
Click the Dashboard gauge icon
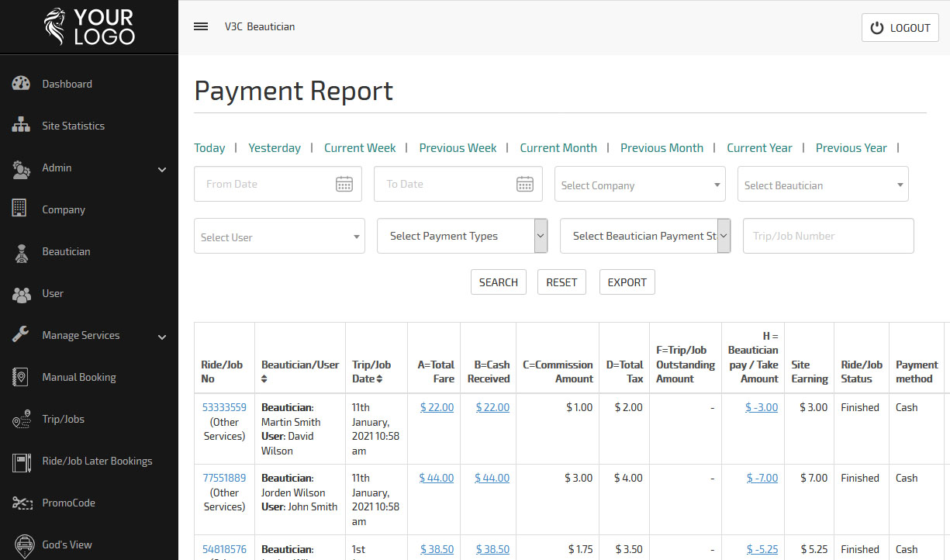coord(21,84)
